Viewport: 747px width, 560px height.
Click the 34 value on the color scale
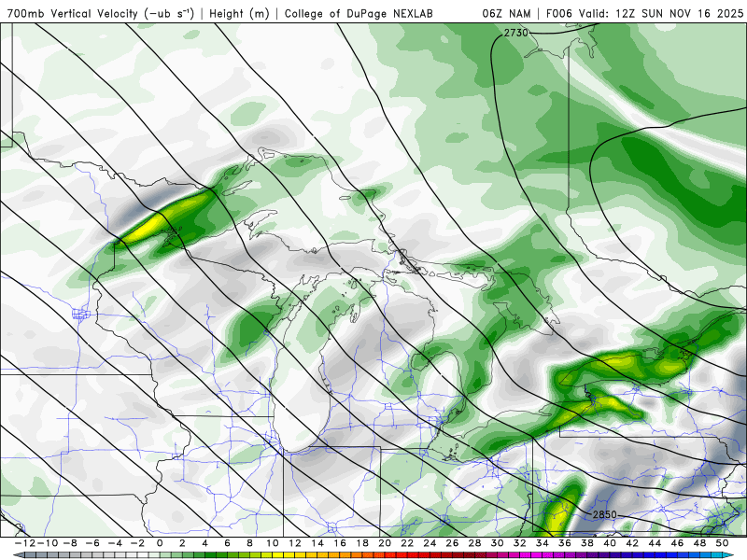click(543, 543)
